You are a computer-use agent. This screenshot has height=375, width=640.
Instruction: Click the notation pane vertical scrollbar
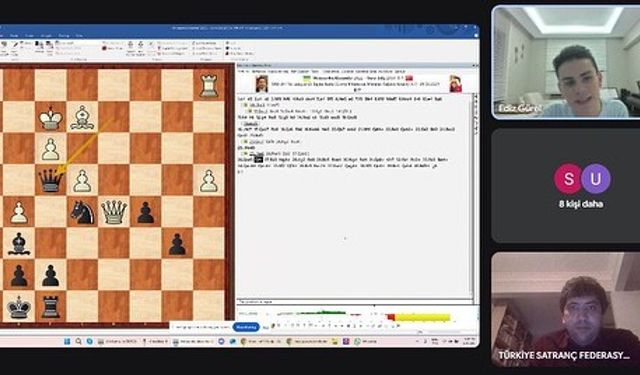(x=475, y=196)
